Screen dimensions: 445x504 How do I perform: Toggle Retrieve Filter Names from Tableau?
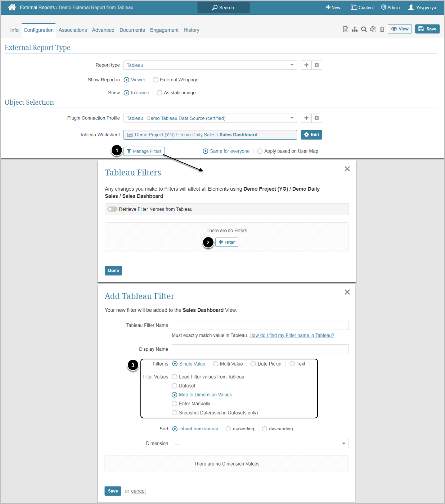112,209
